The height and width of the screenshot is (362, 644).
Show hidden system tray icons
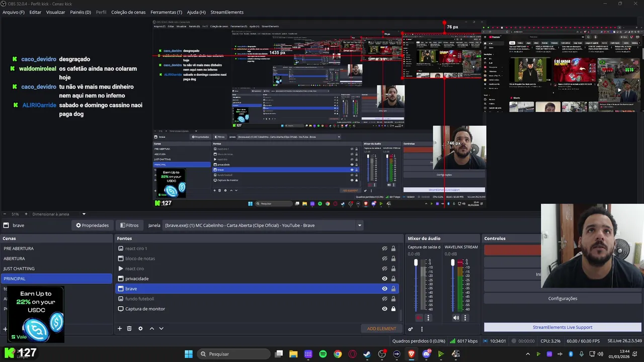coord(527,354)
